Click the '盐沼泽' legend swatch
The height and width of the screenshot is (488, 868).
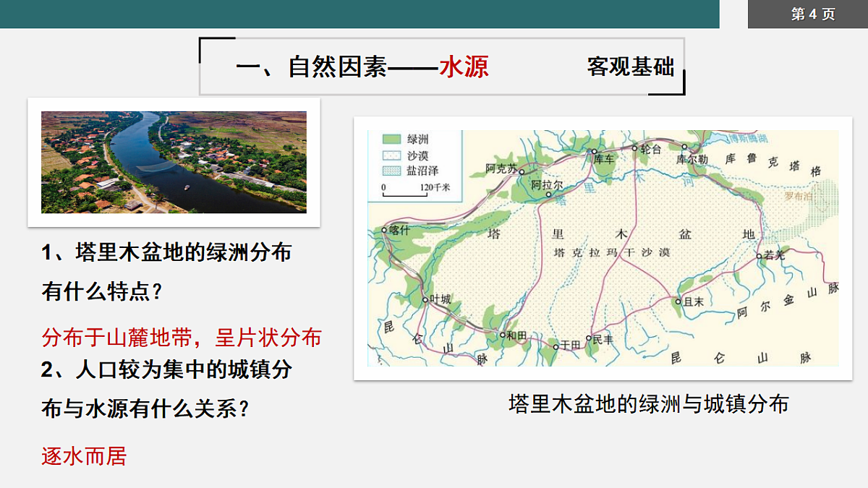[x=391, y=171]
